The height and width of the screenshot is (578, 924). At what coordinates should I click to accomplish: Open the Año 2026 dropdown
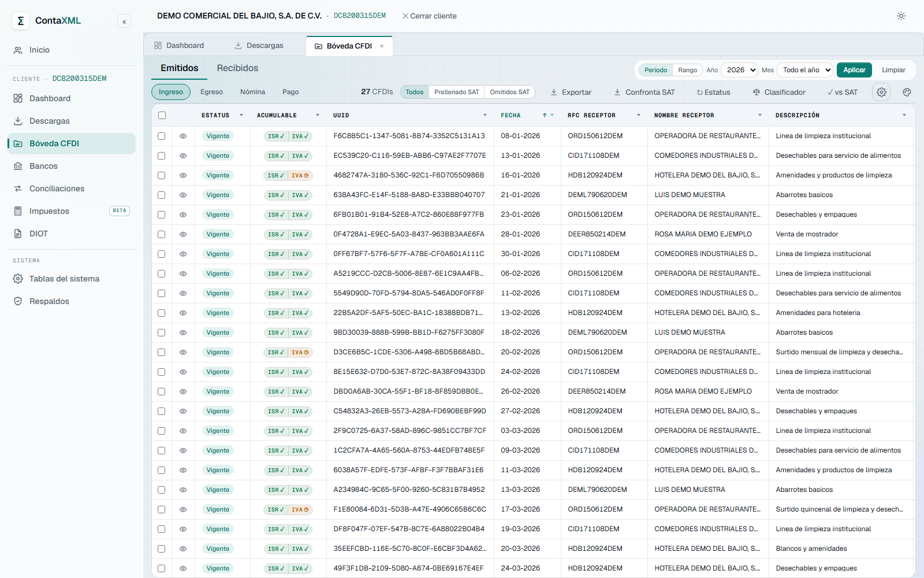(x=740, y=70)
